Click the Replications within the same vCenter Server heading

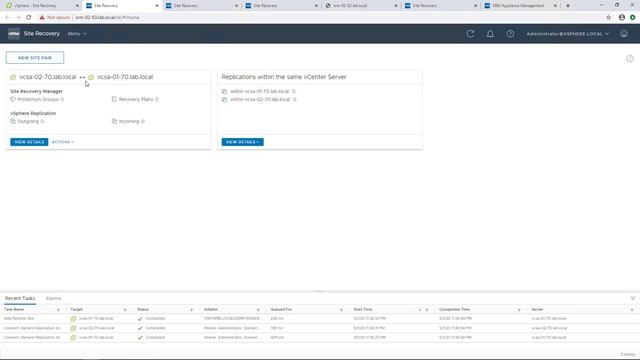(x=284, y=77)
